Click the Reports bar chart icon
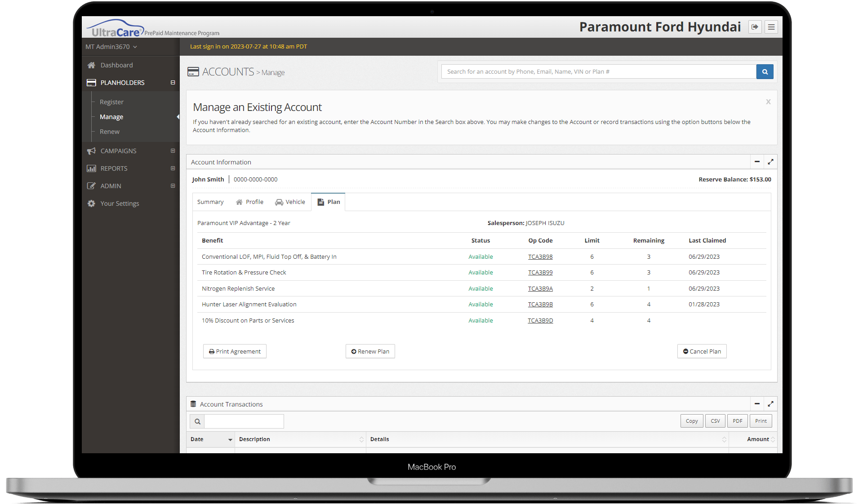Image resolution: width=863 pixels, height=504 pixels. [x=91, y=168]
